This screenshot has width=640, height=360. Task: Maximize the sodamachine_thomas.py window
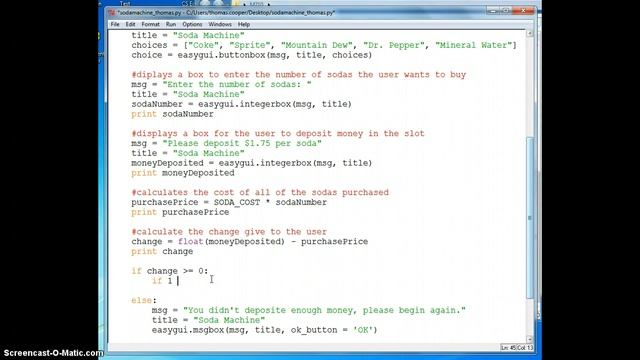506,11
